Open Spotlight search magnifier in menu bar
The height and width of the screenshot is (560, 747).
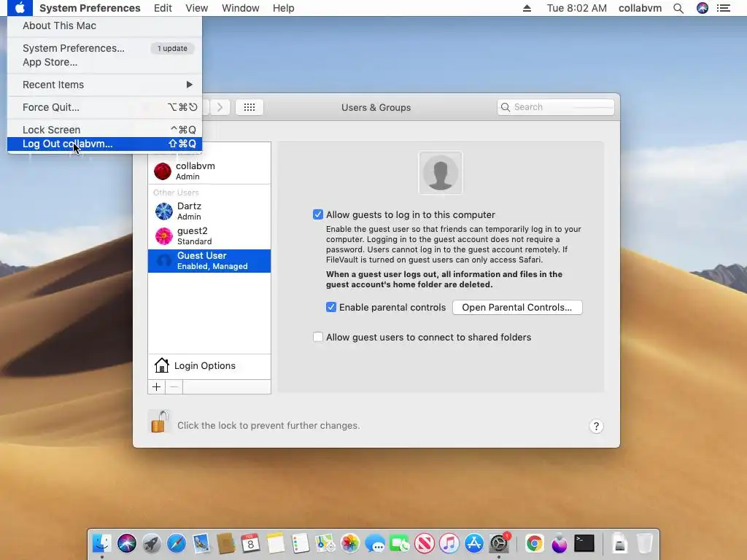pyautogui.click(x=678, y=8)
